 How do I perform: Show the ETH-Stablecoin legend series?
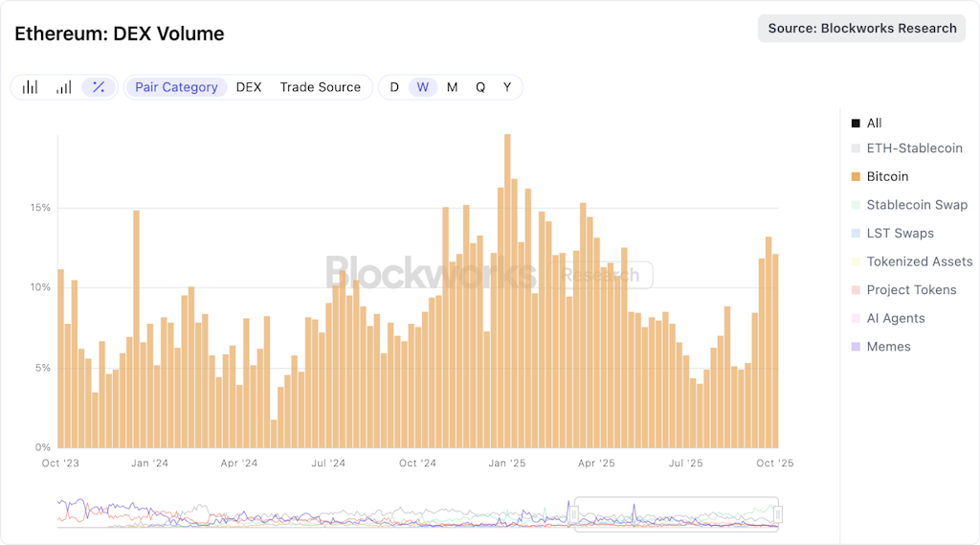click(x=906, y=148)
